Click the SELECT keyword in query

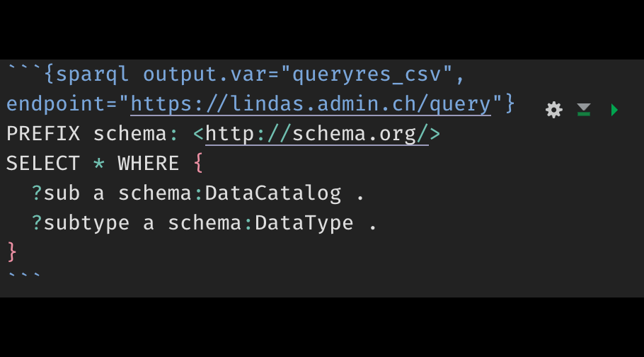point(42,164)
